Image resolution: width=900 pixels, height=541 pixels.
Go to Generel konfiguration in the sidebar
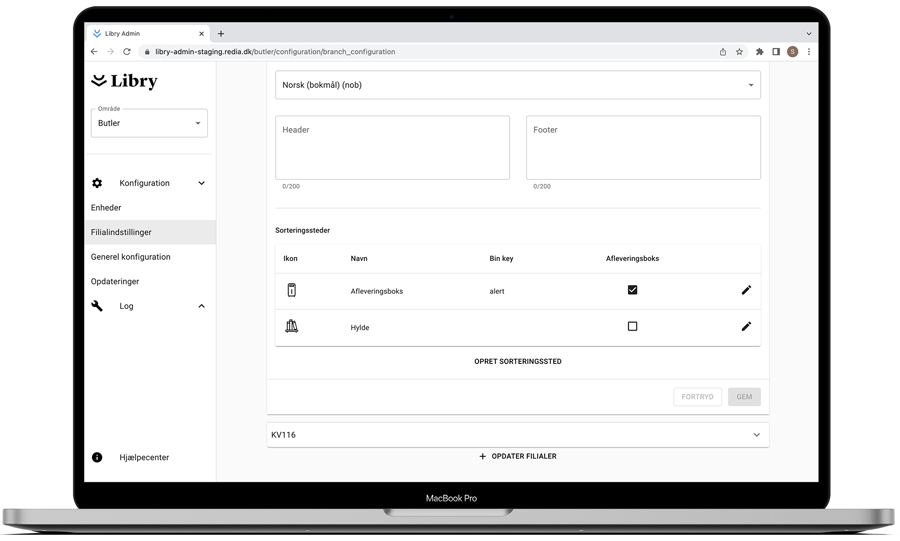coord(130,257)
